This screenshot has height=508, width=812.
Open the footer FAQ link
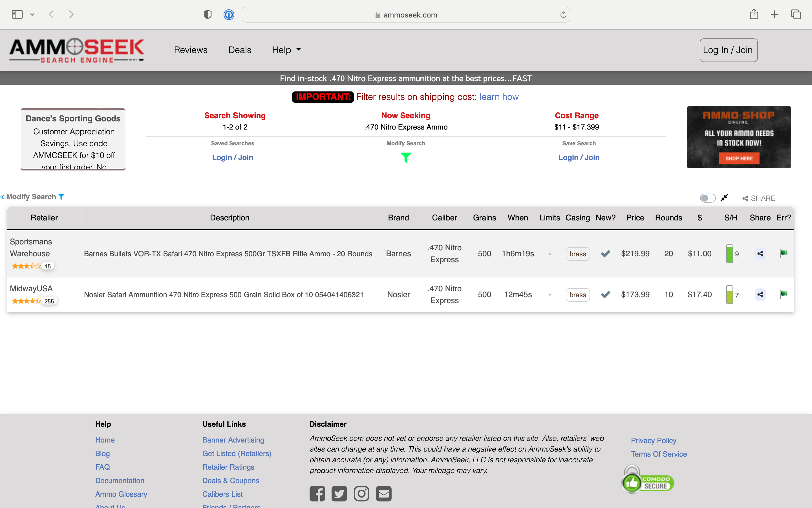(x=102, y=467)
